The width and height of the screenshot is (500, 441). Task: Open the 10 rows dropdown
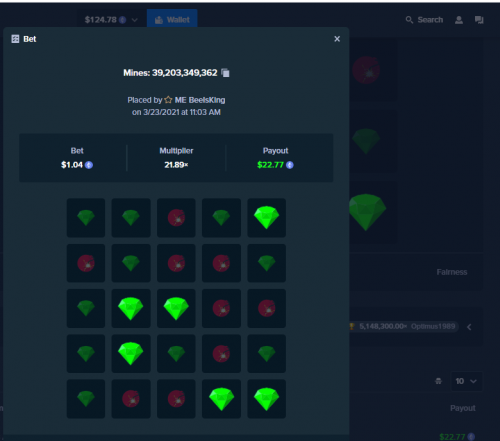coord(466,381)
